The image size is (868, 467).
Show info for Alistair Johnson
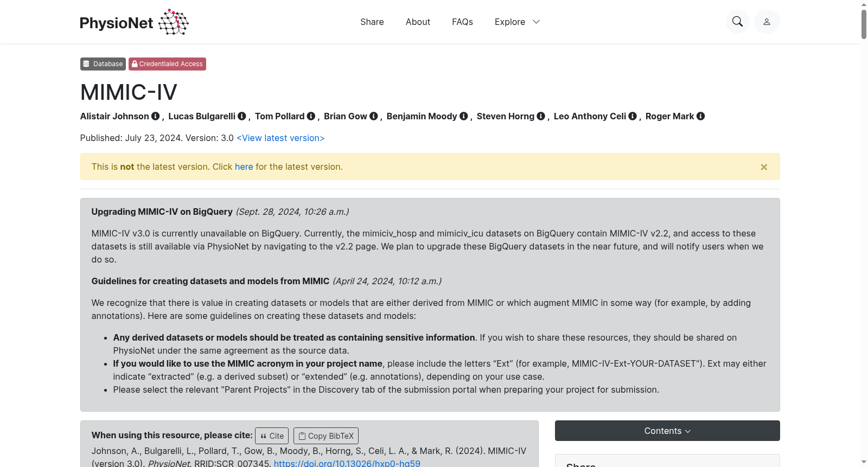pyautogui.click(x=155, y=116)
